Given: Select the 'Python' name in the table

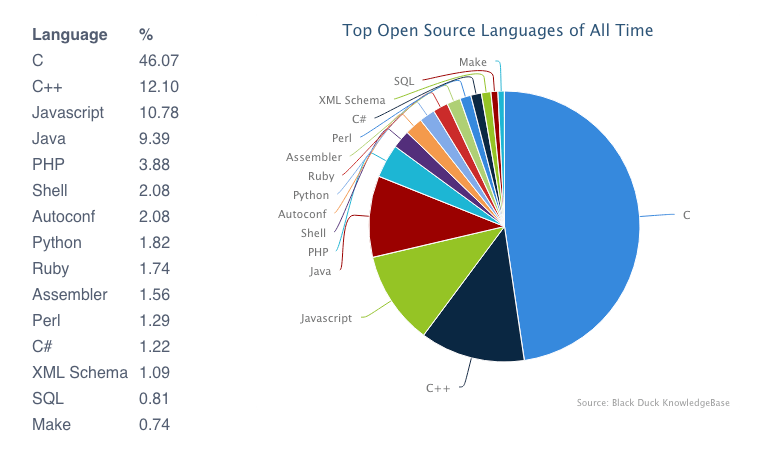Looking at the screenshot, I should click(57, 243).
